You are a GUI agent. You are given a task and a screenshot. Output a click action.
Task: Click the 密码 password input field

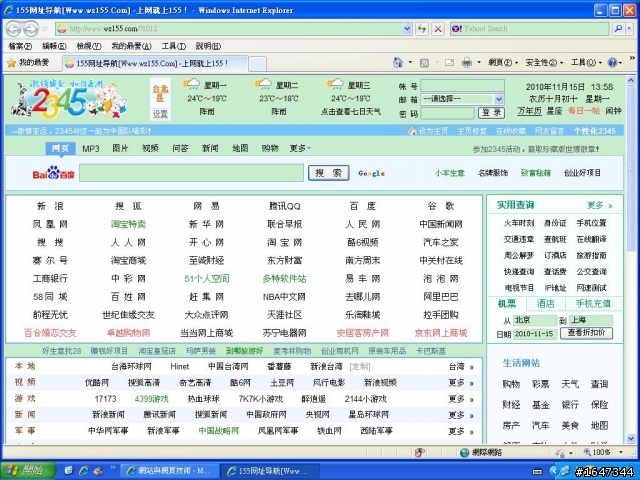point(447,113)
